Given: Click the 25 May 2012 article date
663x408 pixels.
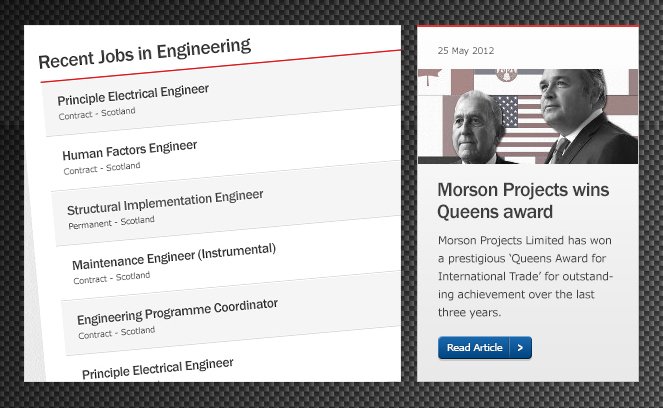Looking at the screenshot, I should coord(466,50).
